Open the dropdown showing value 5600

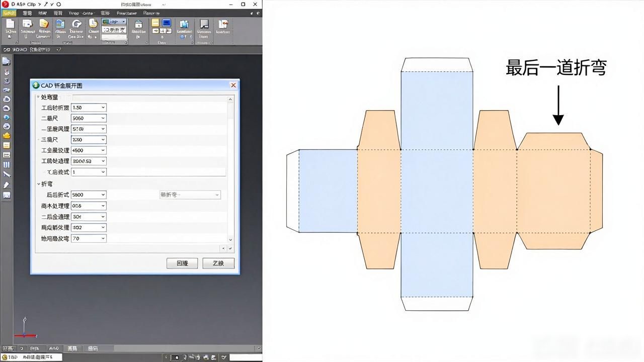point(89,195)
